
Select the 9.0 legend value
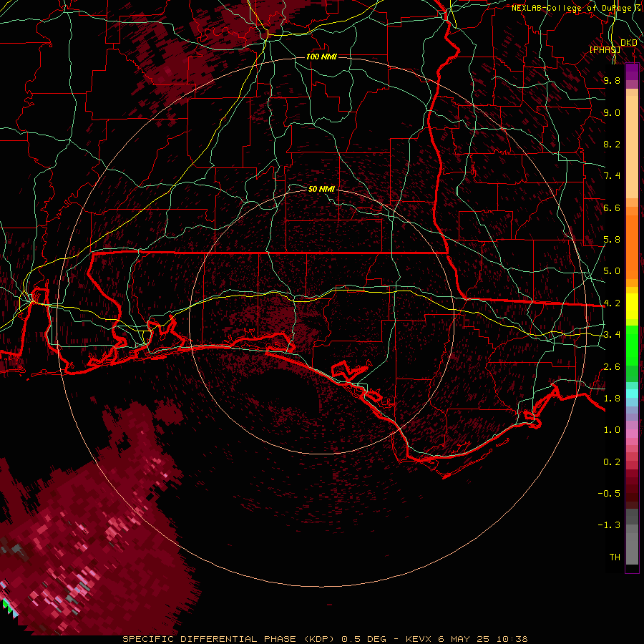point(612,112)
